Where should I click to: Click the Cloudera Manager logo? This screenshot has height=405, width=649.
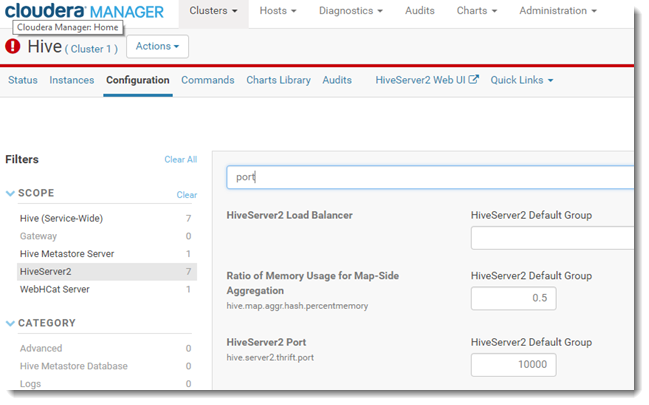(83, 11)
